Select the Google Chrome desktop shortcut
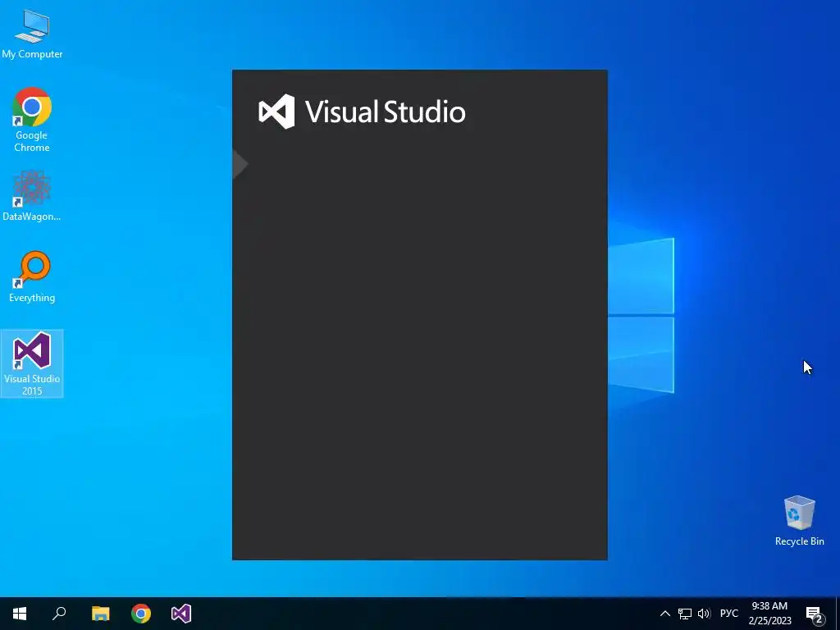This screenshot has height=630, width=840. click(x=32, y=120)
